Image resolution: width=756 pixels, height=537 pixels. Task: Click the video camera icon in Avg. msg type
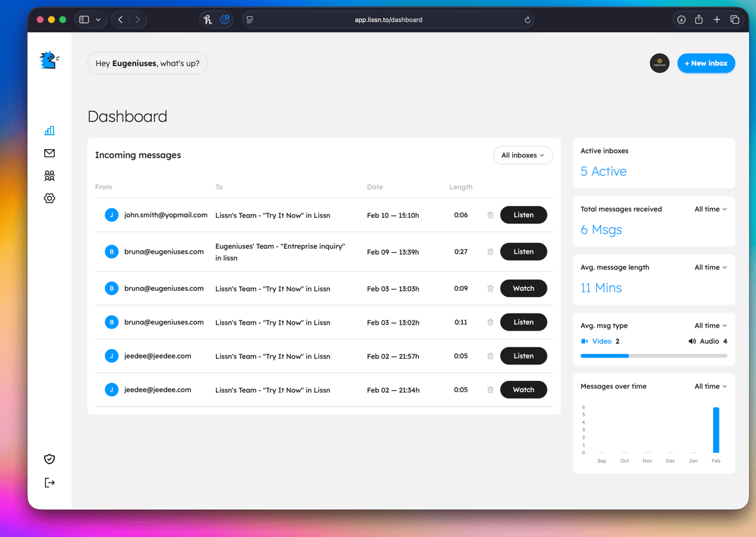pyautogui.click(x=585, y=341)
